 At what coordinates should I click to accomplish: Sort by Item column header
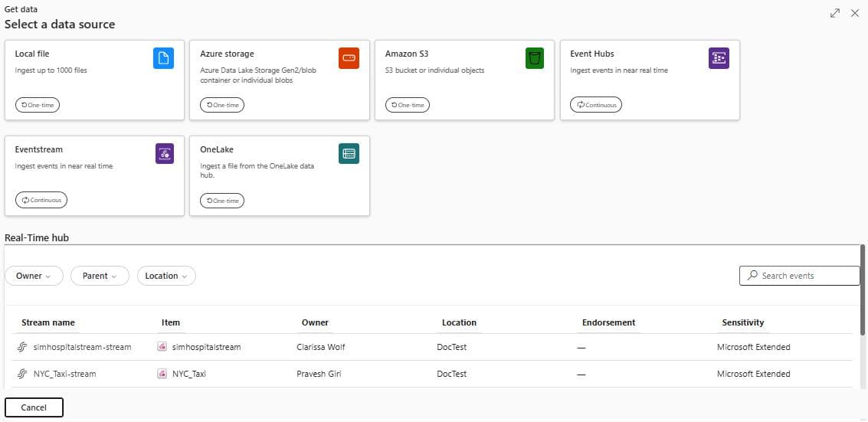click(171, 322)
